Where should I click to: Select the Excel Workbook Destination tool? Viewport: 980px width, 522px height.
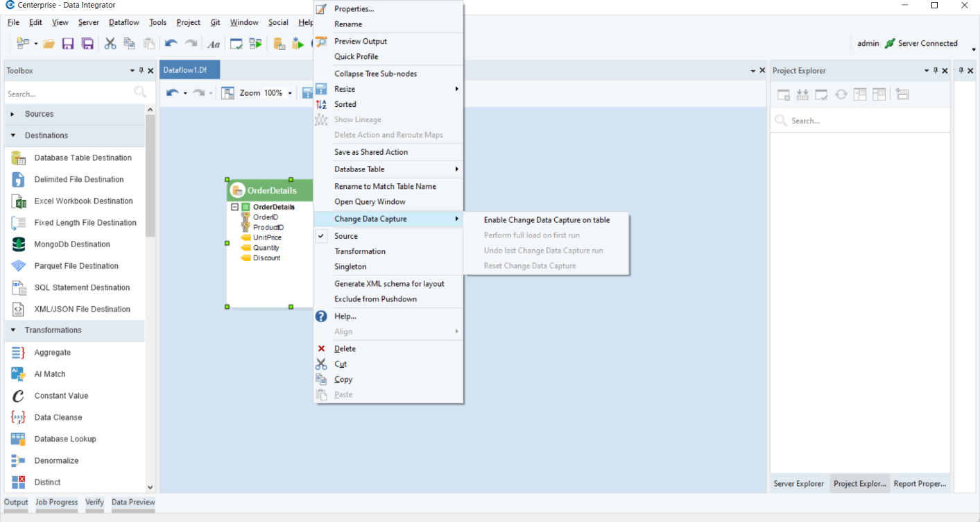click(x=83, y=201)
